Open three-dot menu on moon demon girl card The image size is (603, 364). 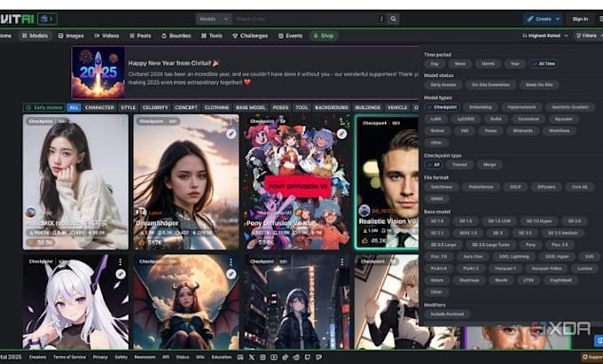[x=231, y=262]
